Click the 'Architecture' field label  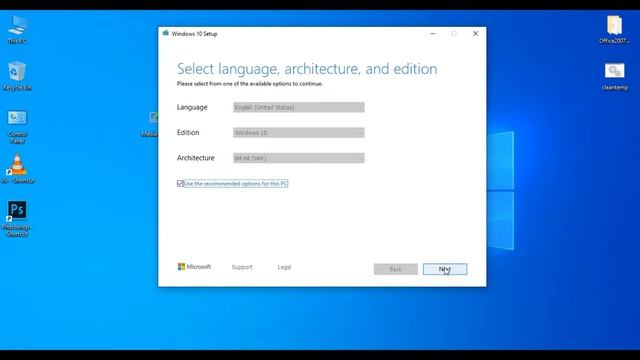click(196, 158)
